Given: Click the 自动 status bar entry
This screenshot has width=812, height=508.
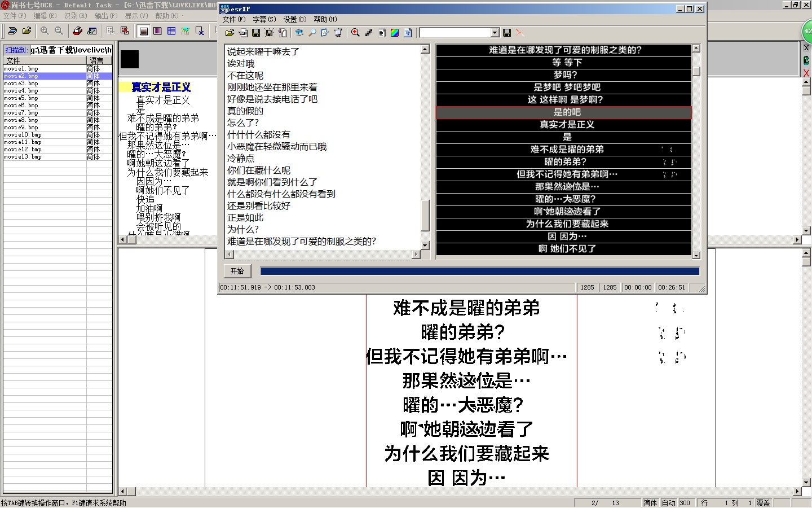Looking at the screenshot, I should click(669, 503).
